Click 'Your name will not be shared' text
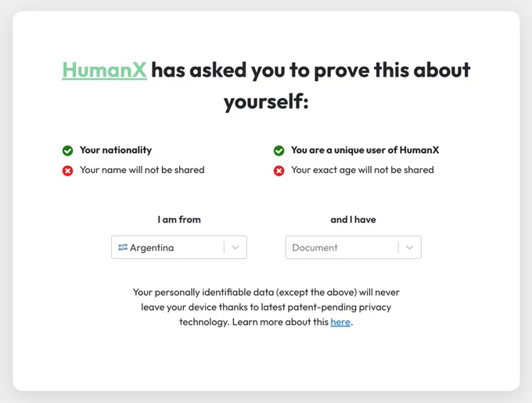The width and height of the screenshot is (532, 403). tap(142, 170)
